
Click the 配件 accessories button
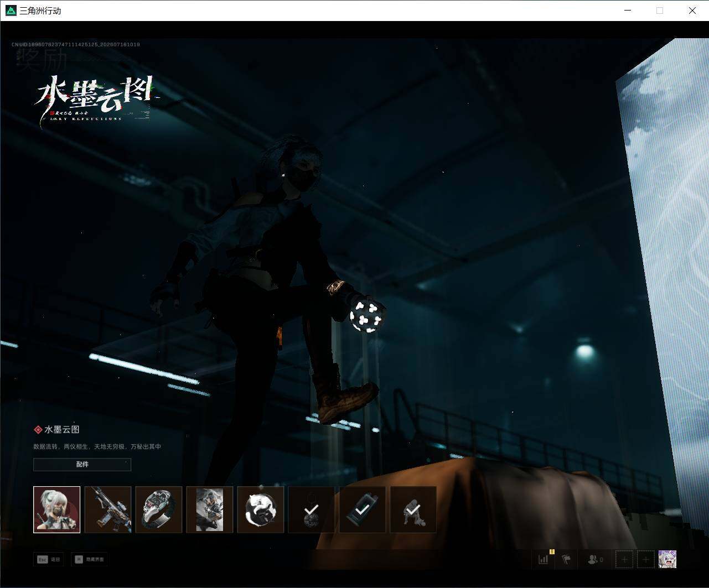click(x=82, y=465)
